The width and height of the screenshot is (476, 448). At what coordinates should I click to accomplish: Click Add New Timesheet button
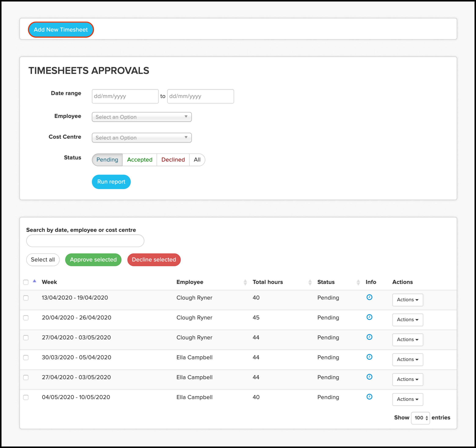[61, 30]
